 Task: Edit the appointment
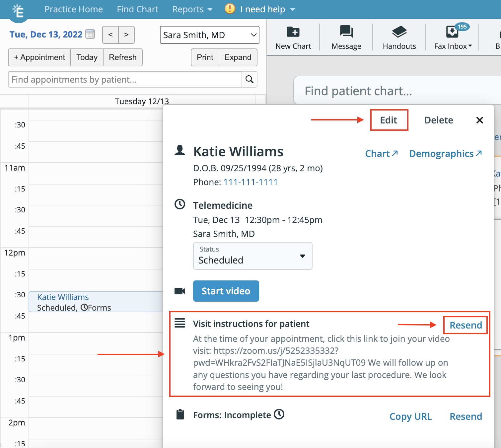(389, 120)
